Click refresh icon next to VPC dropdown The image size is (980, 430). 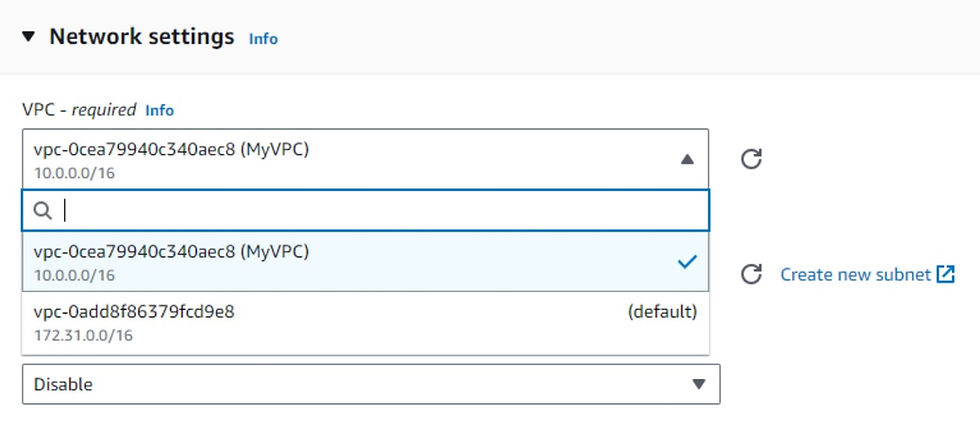tap(751, 159)
